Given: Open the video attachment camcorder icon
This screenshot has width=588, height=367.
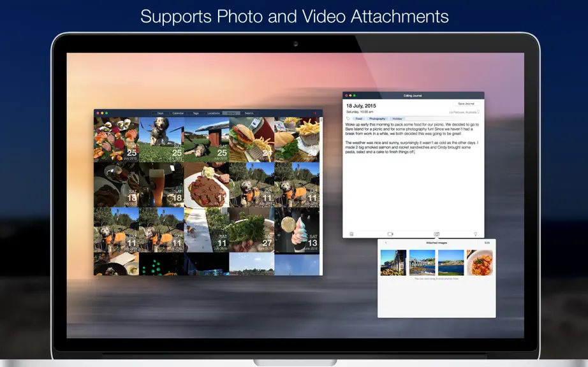Looking at the screenshot, I should [390, 234].
